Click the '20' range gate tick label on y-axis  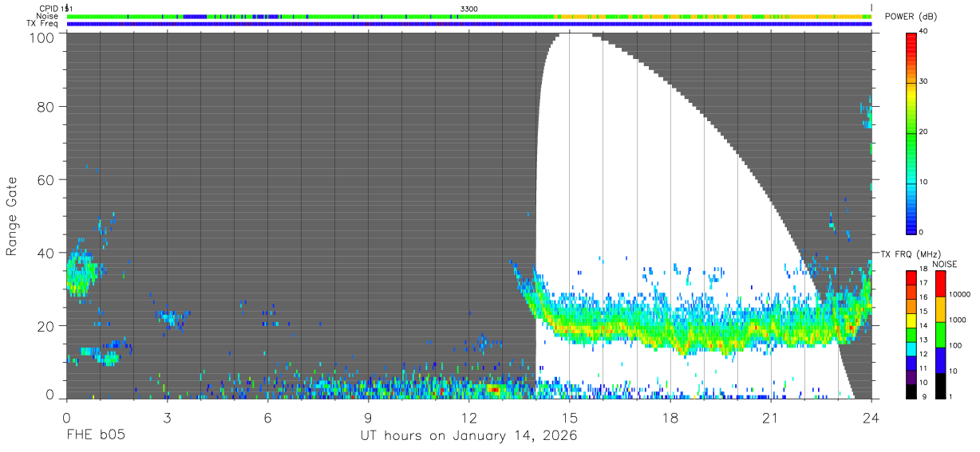coord(46,326)
